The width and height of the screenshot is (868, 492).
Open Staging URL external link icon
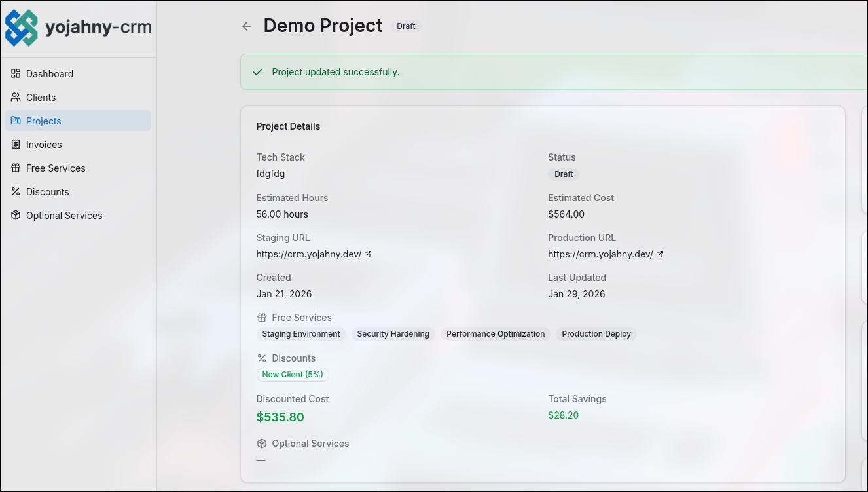[368, 254]
